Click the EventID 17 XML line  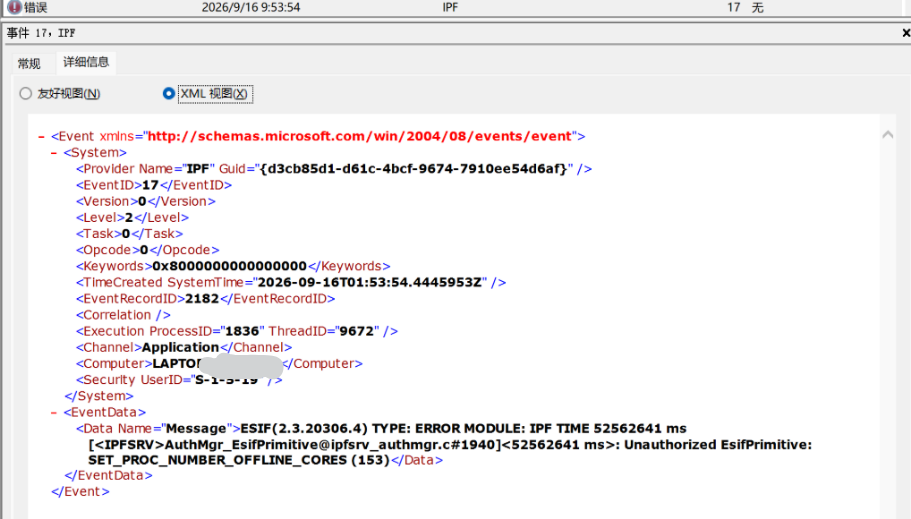click(154, 185)
